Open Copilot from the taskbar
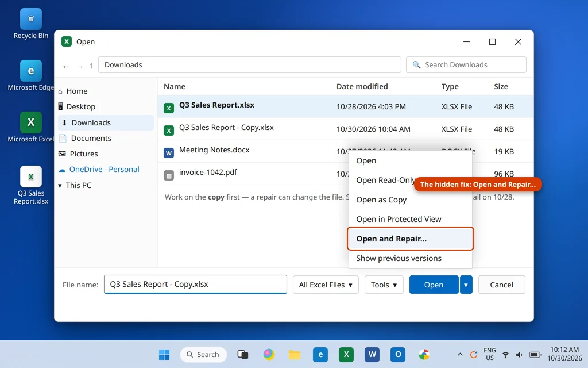Viewport: 588px width, 368px height. tap(269, 354)
